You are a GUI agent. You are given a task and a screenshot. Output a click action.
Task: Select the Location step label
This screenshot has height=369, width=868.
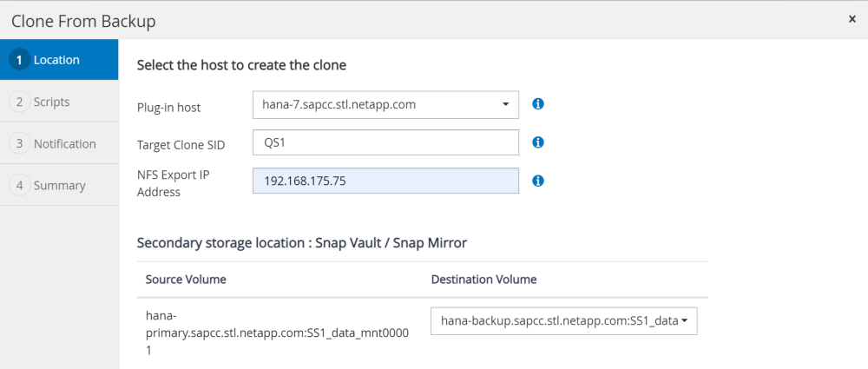pyautogui.click(x=56, y=60)
